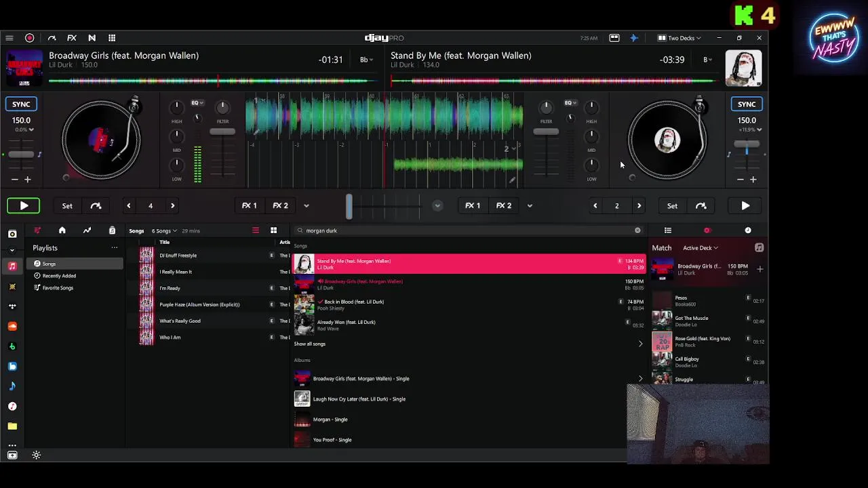The height and width of the screenshot is (488, 868).
Task: Open the TIDAL source in sidebar
Action: click(12, 306)
